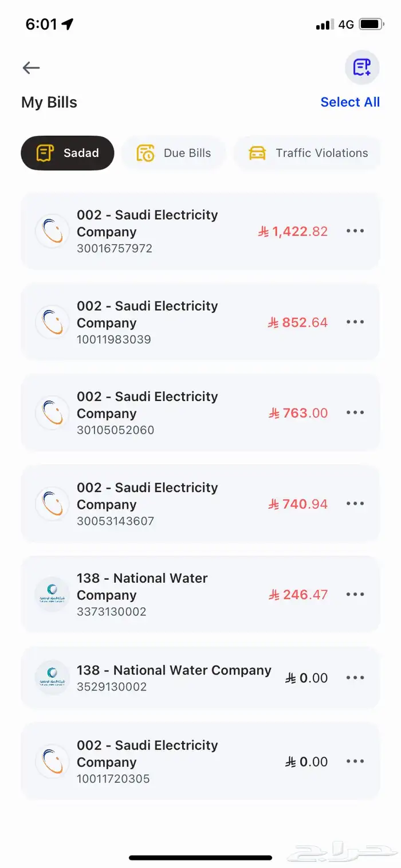Select the National Water bill of 246.47
The width and height of the screenshot is (401, 868).
pyautogui.click(x=200, y=594)
